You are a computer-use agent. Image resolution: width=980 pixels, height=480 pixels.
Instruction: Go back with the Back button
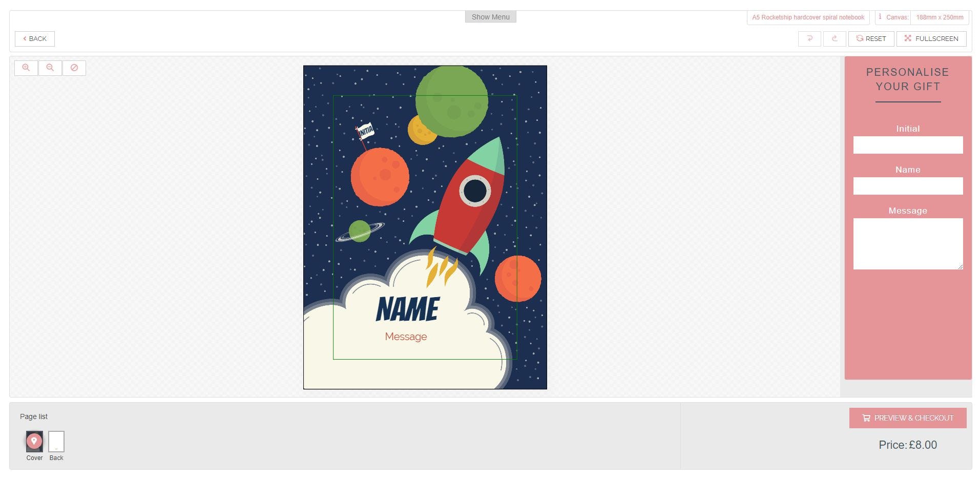pos(35,39)
